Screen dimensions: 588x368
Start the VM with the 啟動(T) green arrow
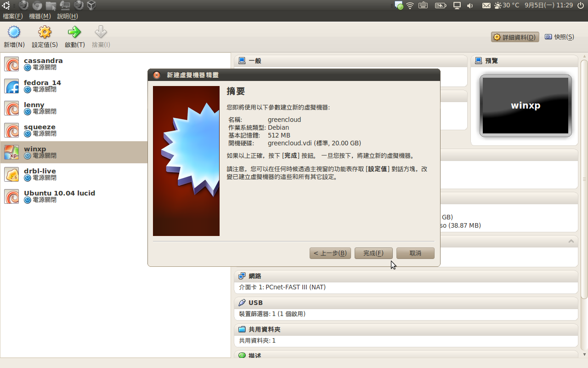click(74, 32)
